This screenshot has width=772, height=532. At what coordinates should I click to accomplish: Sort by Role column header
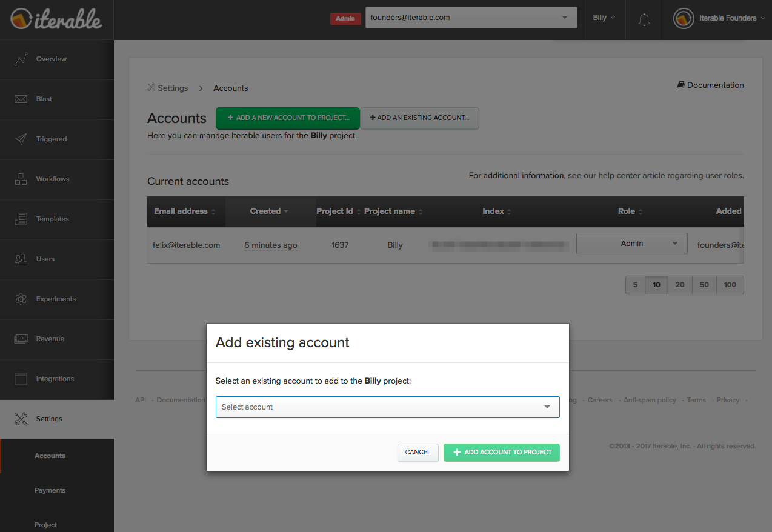[630, 211]
